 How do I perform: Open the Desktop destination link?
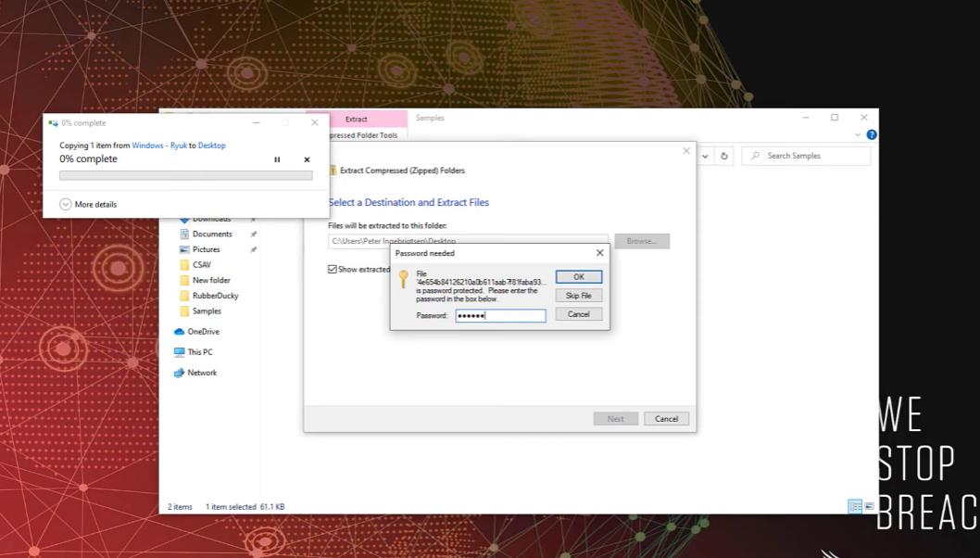tap(212, 146)
